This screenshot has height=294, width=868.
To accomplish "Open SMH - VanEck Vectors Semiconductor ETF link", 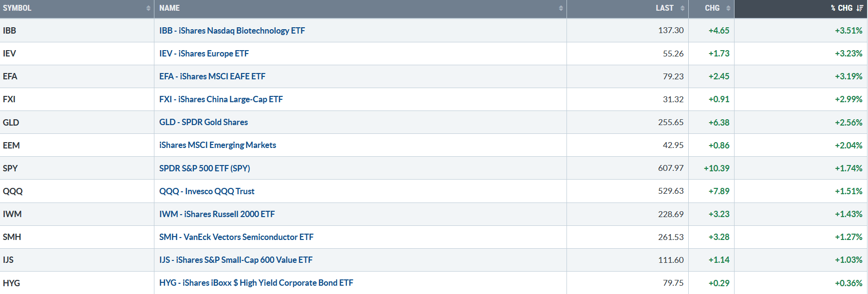I will [236, 237].
